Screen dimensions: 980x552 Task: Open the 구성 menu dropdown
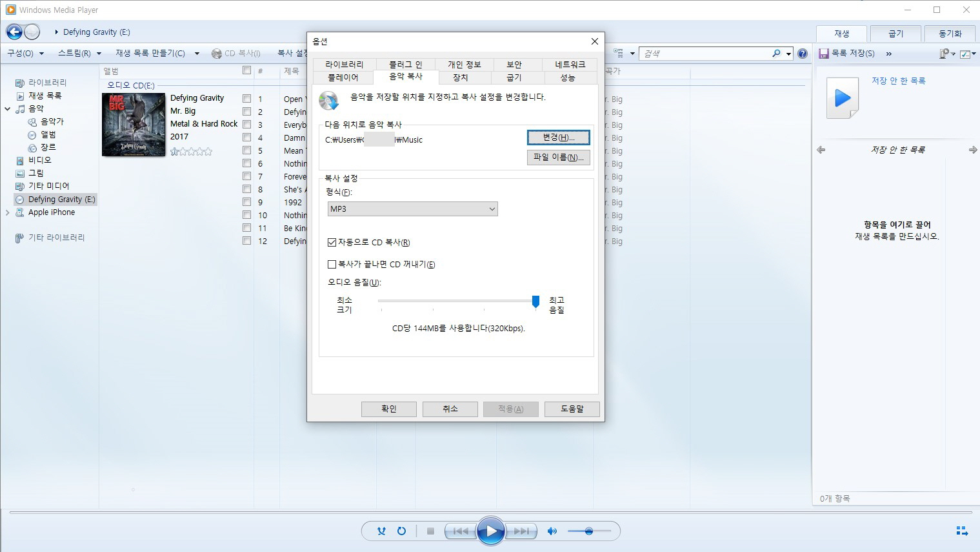25,54
